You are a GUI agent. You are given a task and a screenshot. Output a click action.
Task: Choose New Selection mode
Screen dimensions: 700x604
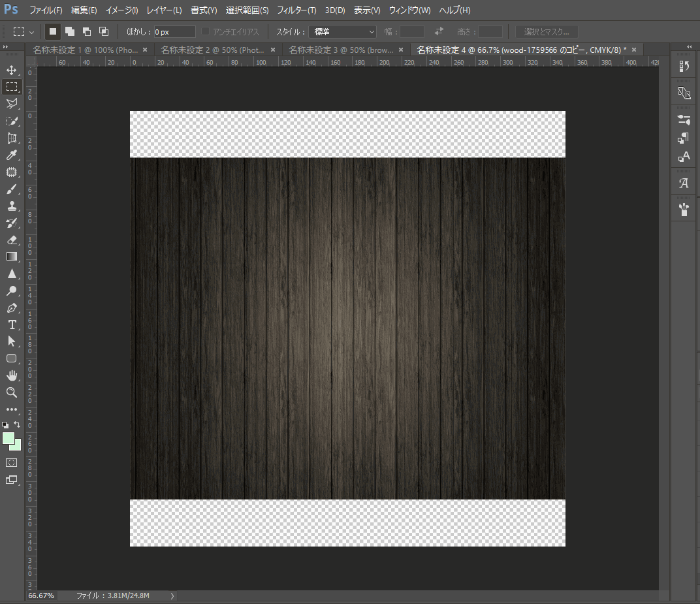[x=53, y=31]
